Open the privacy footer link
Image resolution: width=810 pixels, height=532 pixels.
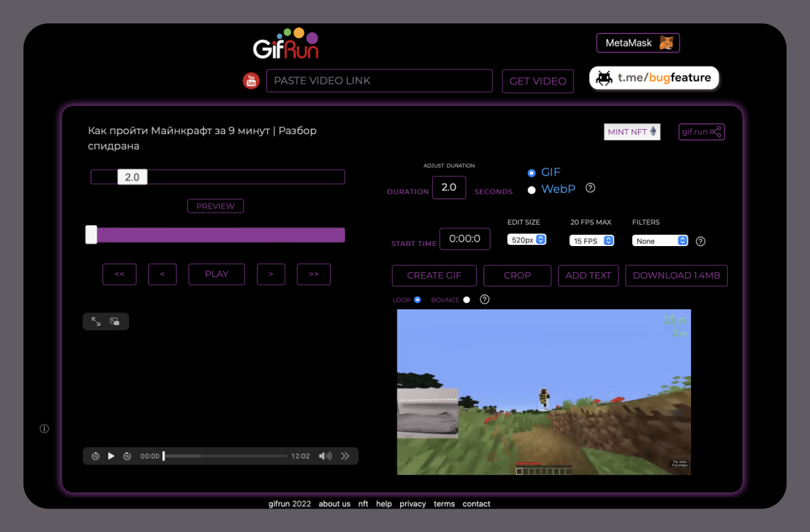pyautogui.click(x=413, y=504)
